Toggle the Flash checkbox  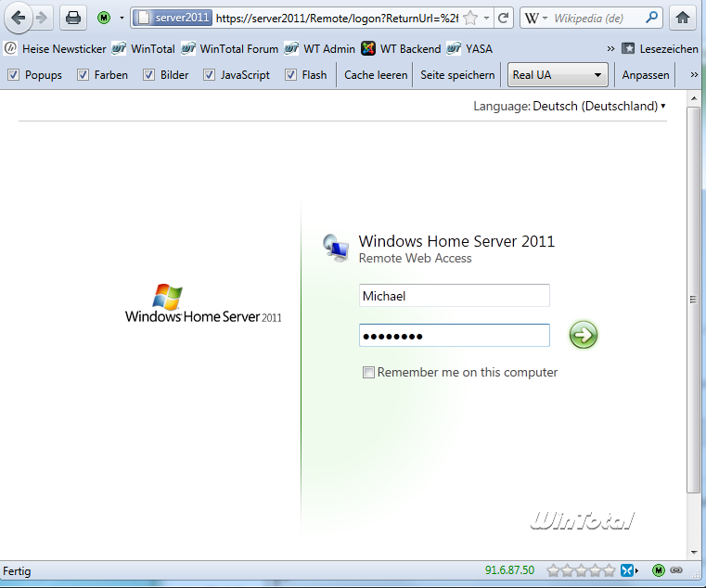(291, 75)
